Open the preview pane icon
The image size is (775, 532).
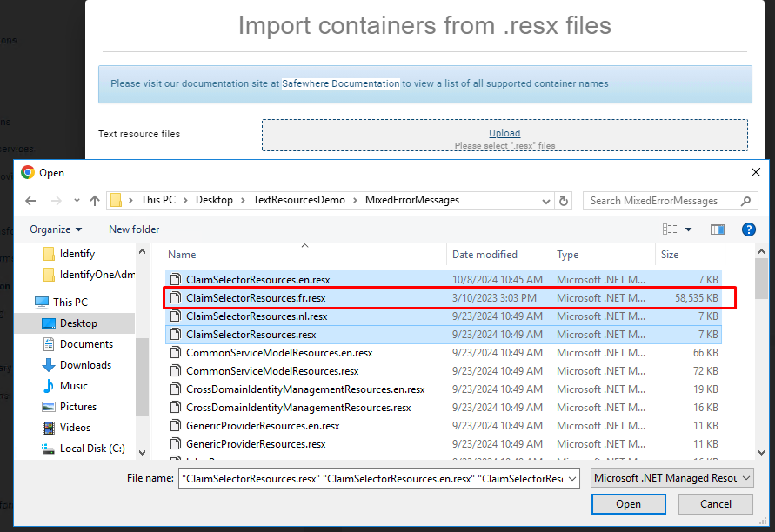click(x=717, y=229)
